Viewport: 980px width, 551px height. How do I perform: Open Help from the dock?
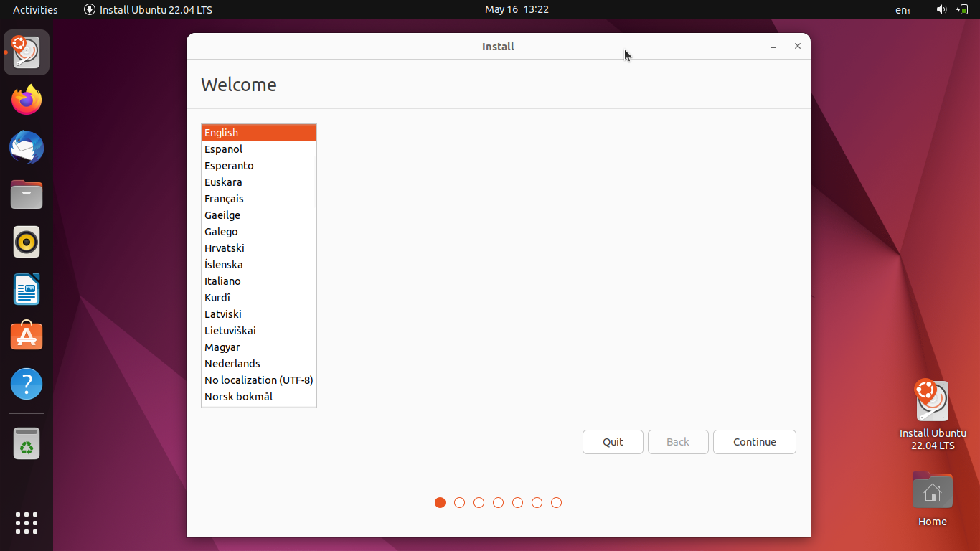(27, 384)
